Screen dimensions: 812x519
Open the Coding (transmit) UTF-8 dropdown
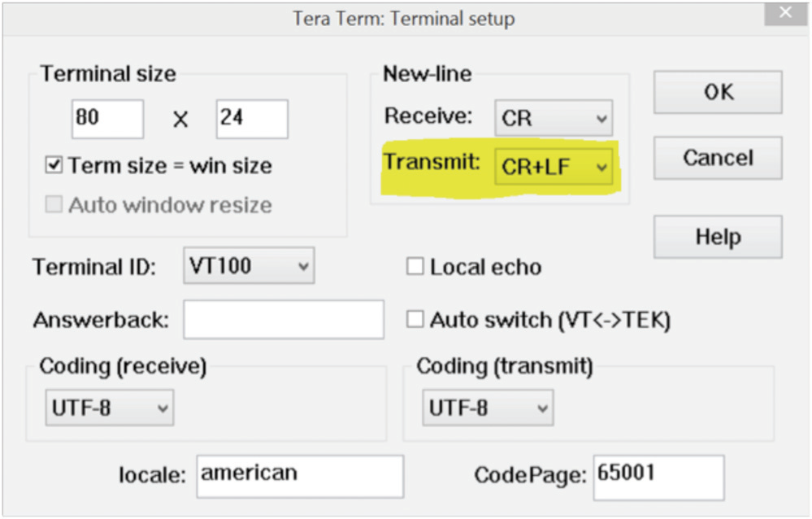point(488,408)
